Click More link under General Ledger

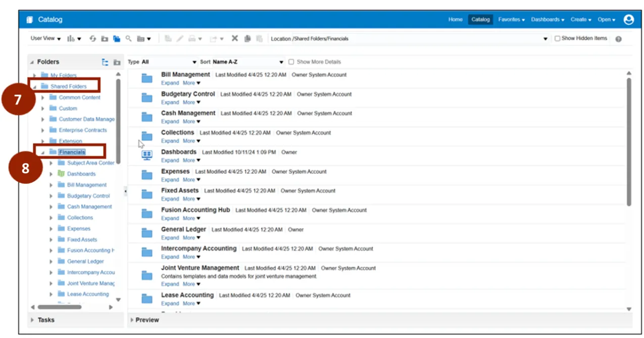191,237
